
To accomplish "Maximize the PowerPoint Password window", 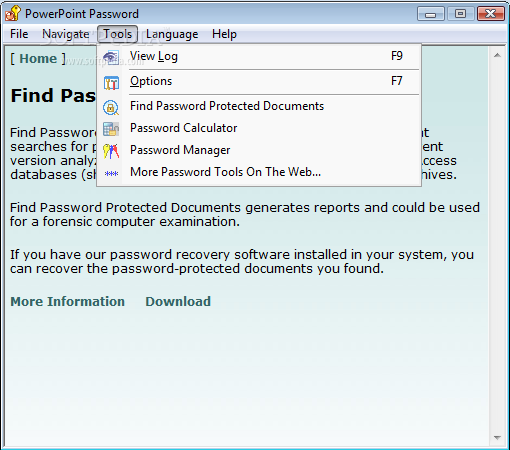I will [x=460, y=14].
